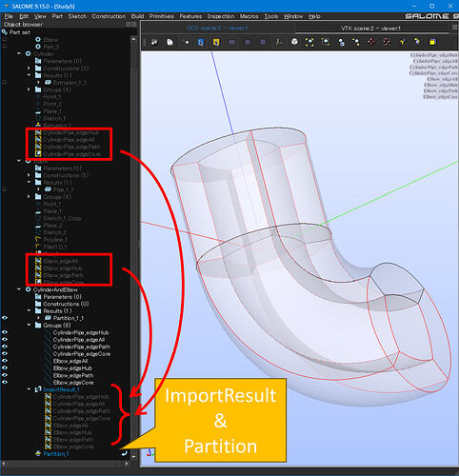
Task: Collapse the Groups (8) folder
Action: point(29,325)
